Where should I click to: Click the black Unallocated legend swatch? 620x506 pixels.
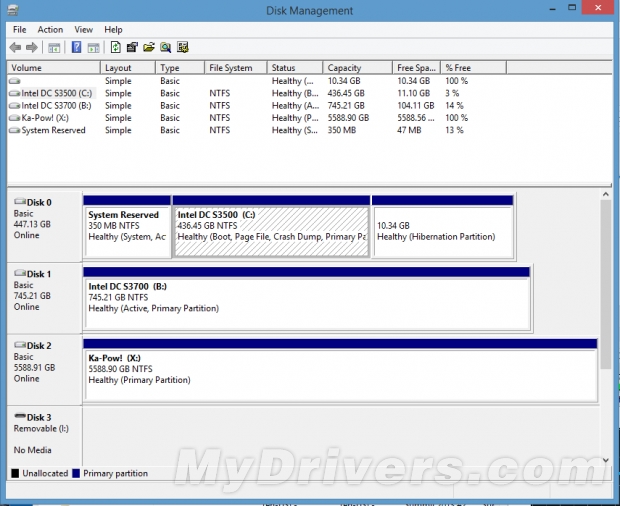point(15,474)
